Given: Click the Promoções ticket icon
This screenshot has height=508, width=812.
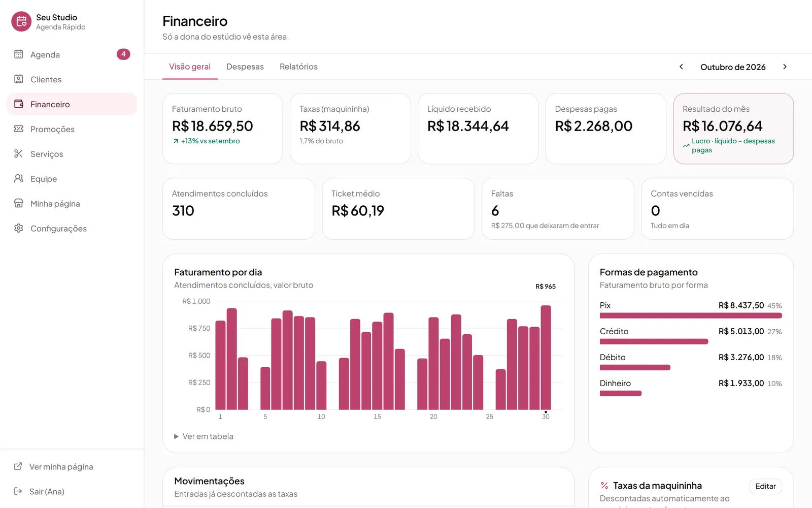Looking at the screenshot, I should (x=19, y=129).
